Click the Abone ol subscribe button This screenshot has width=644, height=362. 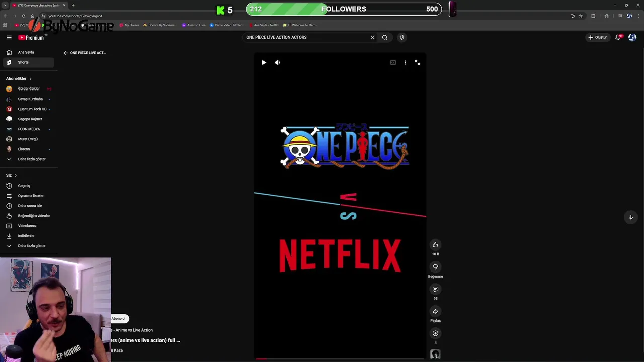pos(119,318)
